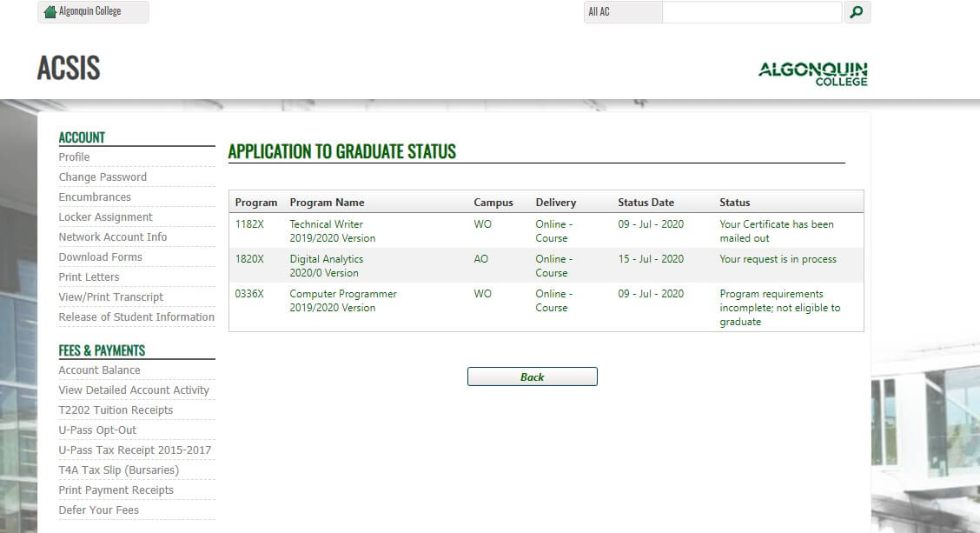Open View Detailed Account Activity
This screenshot has width=980, height=533.
134,390
